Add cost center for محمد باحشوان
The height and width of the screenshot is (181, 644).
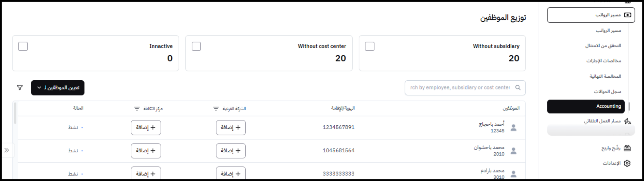(x=146, y=151)
